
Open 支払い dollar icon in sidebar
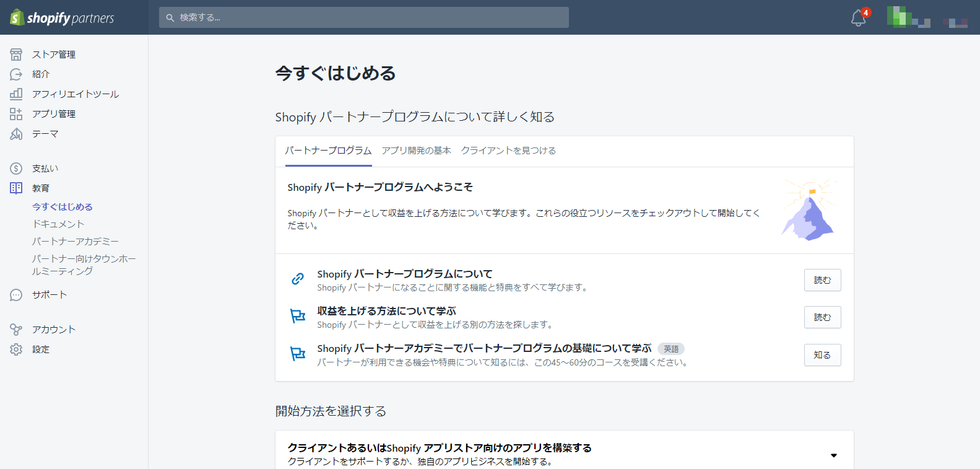[x=16, y=169]
